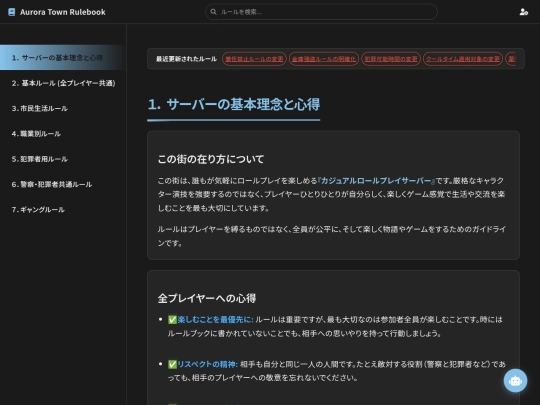Click the green checkmark beside 楽しむことを最優先に
The image size is (540, 405).
172,320
